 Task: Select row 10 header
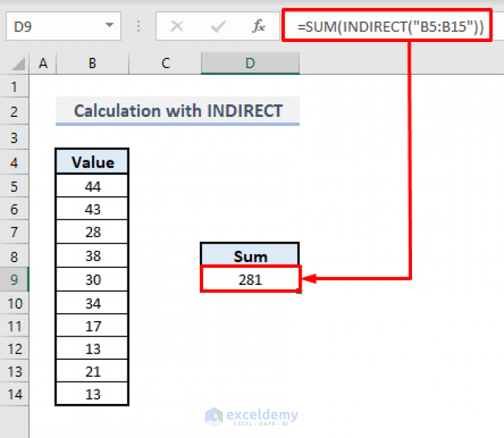pos(14,303)
